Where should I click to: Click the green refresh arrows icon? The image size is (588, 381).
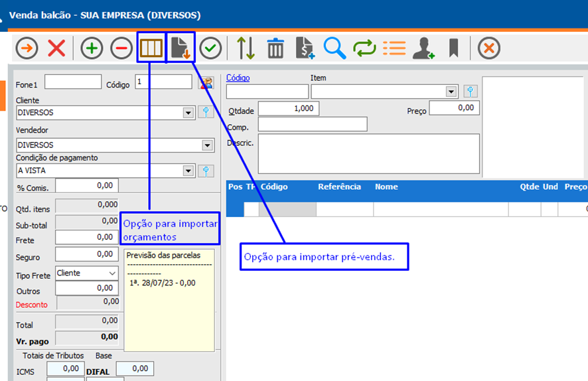364,48
